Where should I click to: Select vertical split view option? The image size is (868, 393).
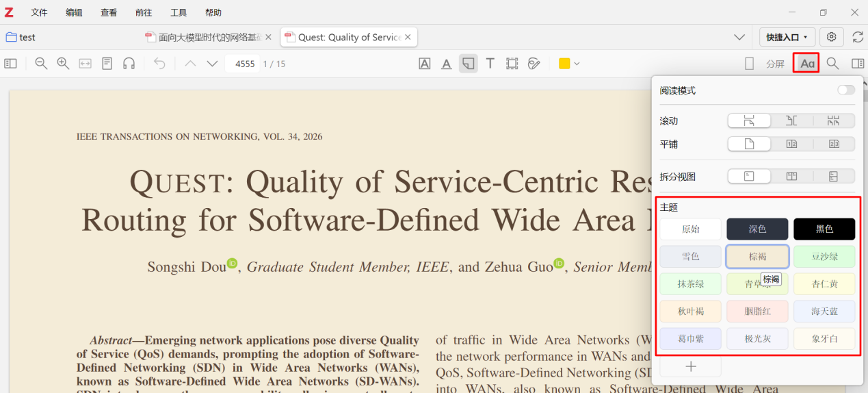791,176
